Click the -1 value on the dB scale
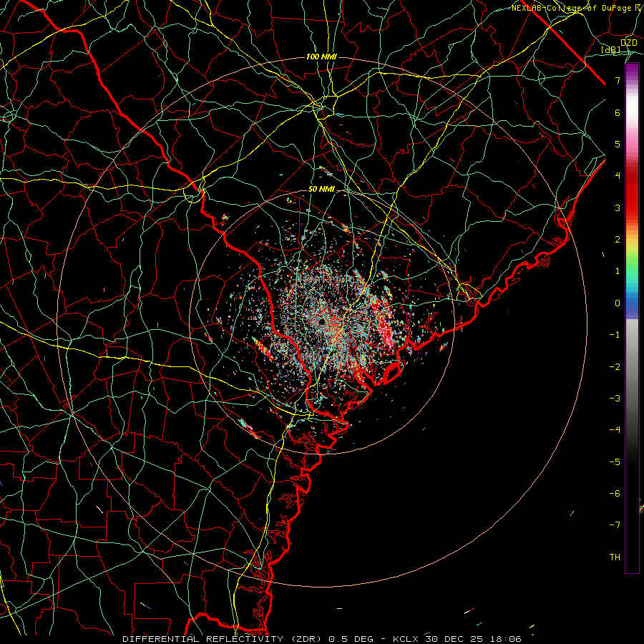This screenshot has width=644, height=644. tap(615, 335)
